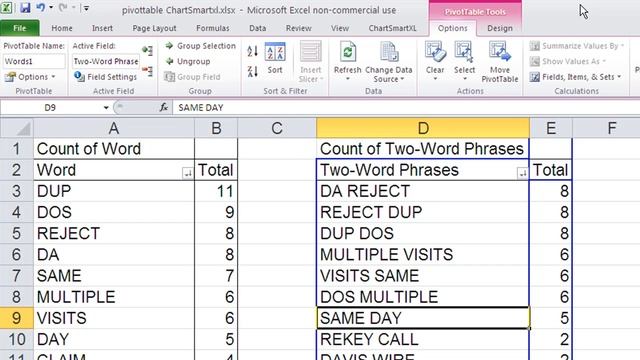Click the Clear PivotTable icon
640x360 pixels.
[435, 52]
